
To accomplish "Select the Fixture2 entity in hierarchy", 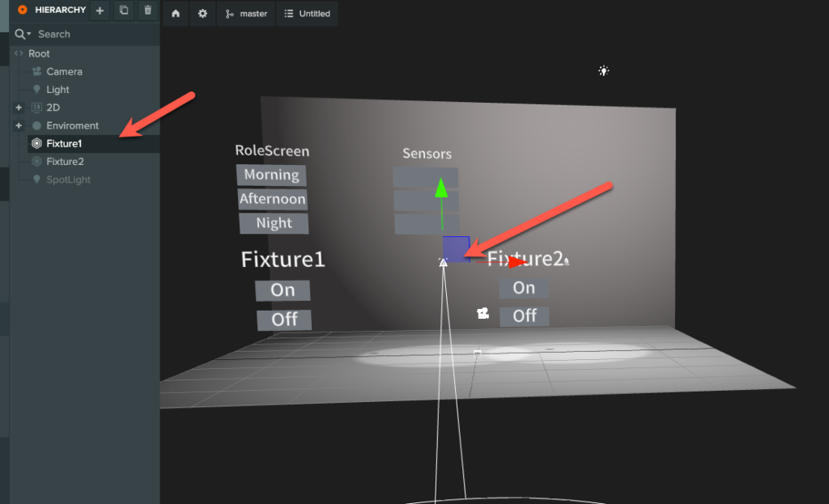I will click(65, 162).
